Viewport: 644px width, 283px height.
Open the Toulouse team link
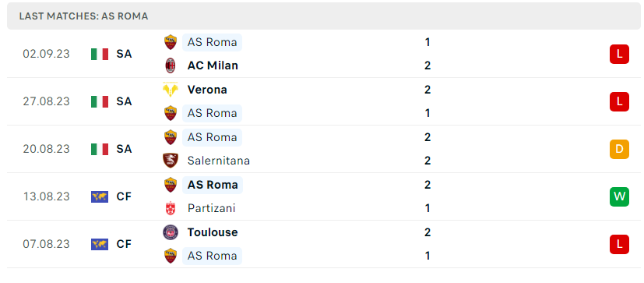coord(213,232)
